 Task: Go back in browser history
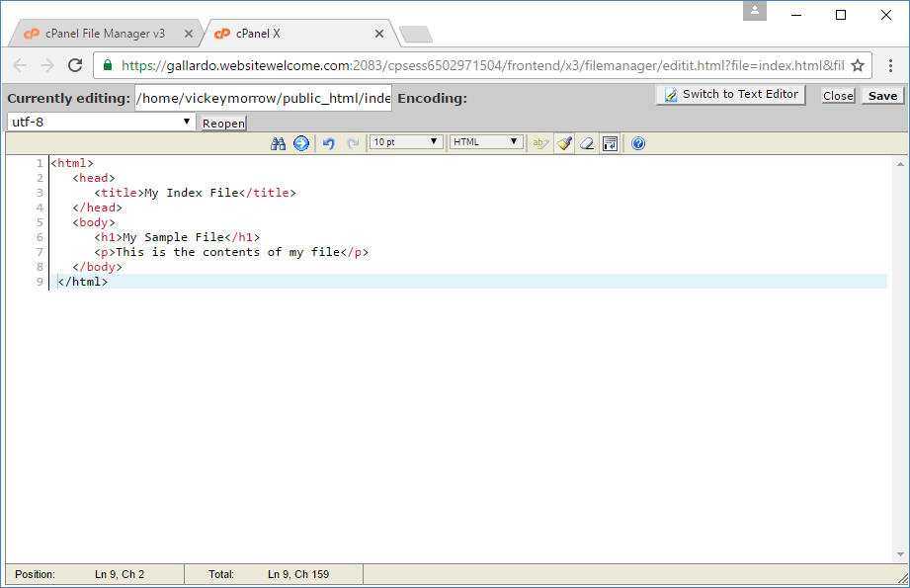click(x=20, y=65)
